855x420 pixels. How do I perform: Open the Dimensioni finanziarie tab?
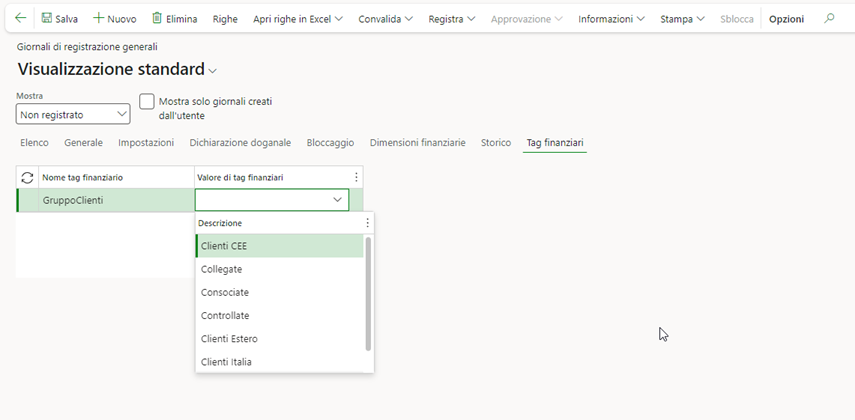coord(418,142)
